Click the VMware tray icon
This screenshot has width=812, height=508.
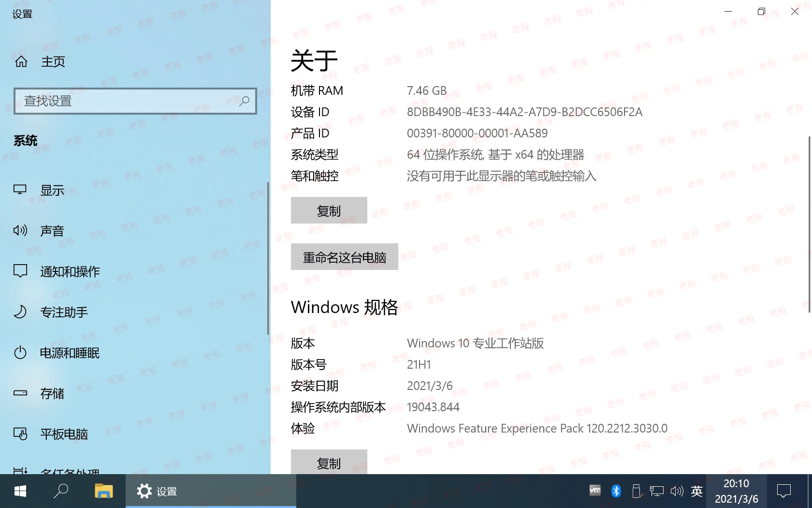point(595,491)
